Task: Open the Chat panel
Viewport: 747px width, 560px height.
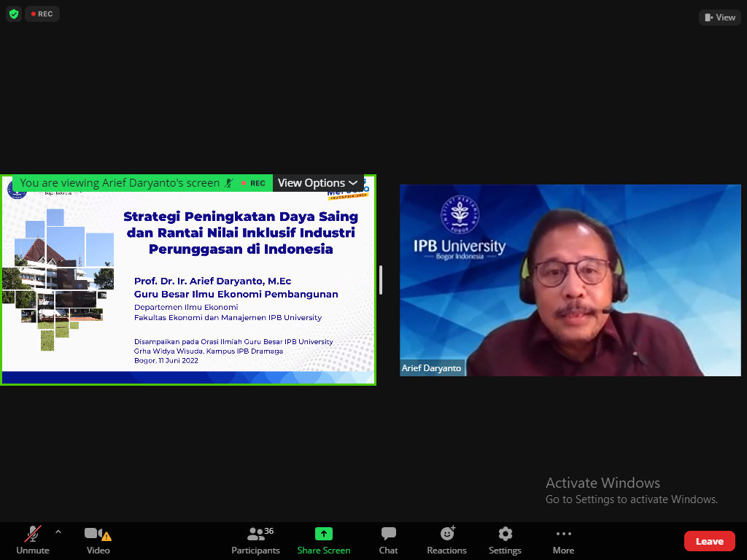Action: (x=388, y=540)
